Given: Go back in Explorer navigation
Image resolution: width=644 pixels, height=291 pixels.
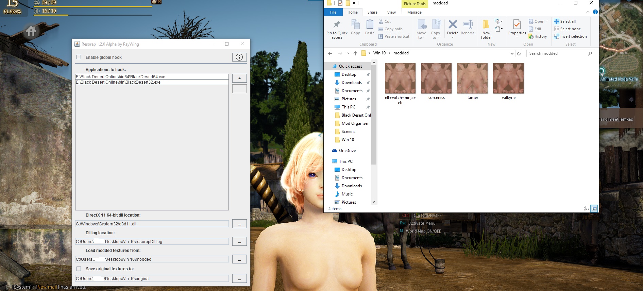Looking at the screenshot, I should pos(330,53).
